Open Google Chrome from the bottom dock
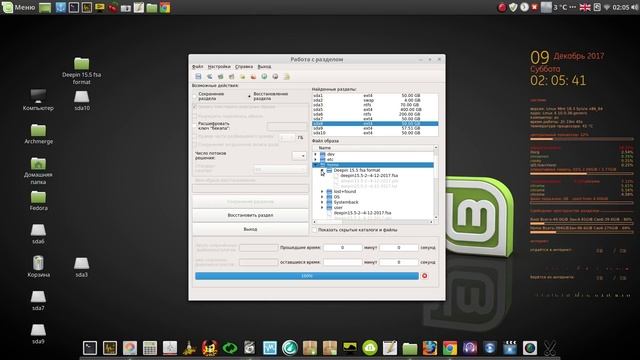This screenshot has height=360, width=640. [x=450, y=348]
